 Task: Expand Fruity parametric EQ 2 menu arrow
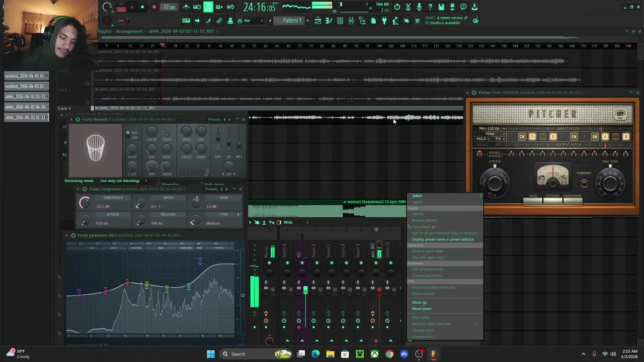coord(66,235)
